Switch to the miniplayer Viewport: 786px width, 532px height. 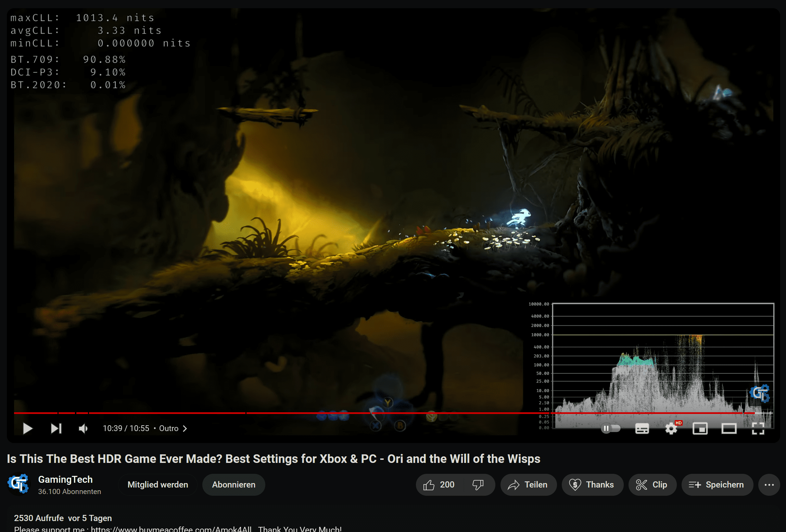coord(700,428)
